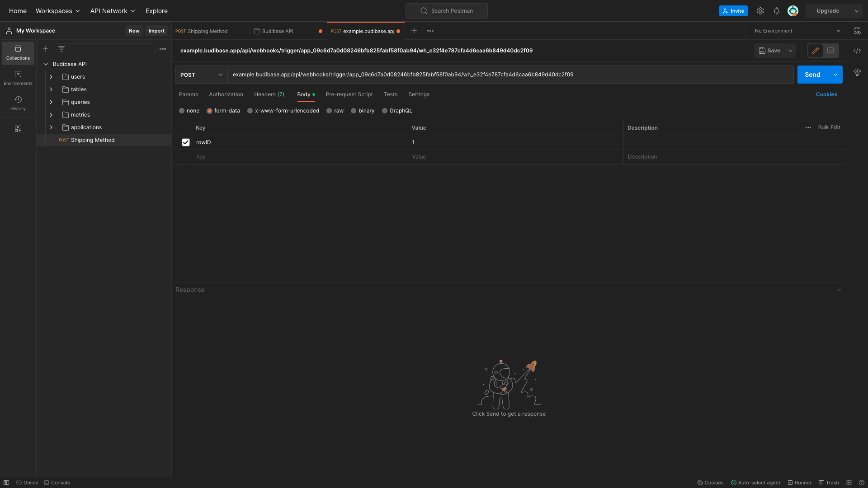868x488 pixels.
Task: Open the Pre-request Script tab
Action: (x=349, y=94)
